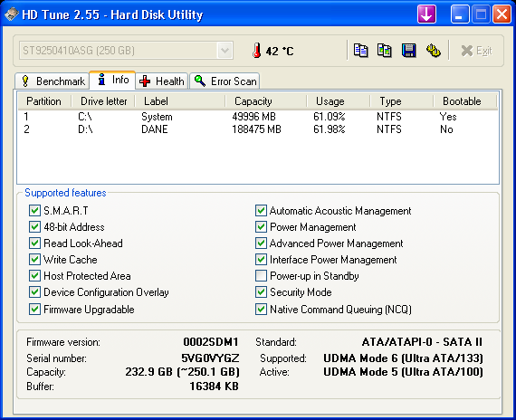This screenshot has width=516, height=420.
Task: Toggle Native Command Queuing (NCQ) checkbox
Action: [261, 309]
